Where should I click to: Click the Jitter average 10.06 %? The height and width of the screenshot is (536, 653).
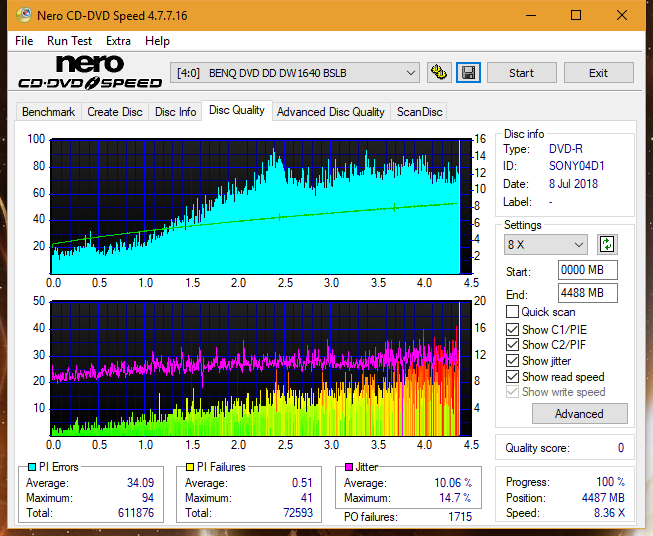click(x=453, y=483)
